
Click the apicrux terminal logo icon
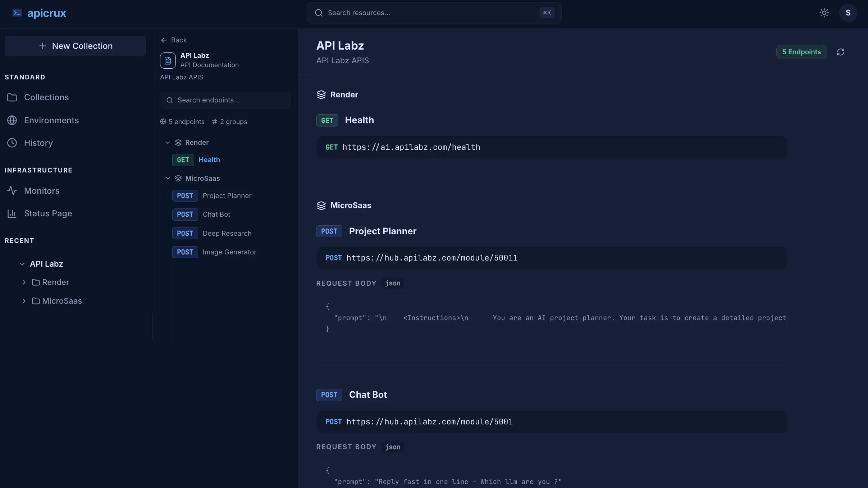(17, 13)
